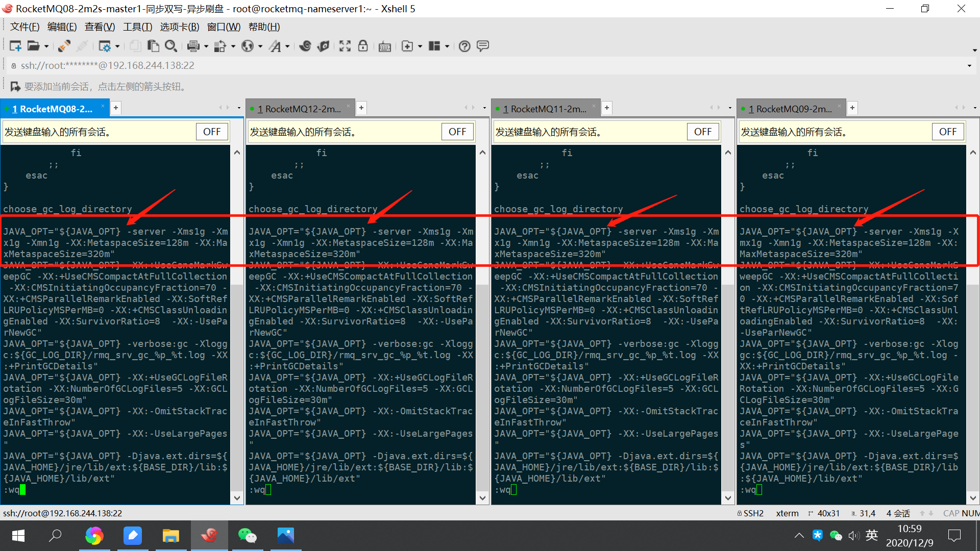Open the 窗口(W) menu
This screenshot has height=551, width=980.
(224, 27)
